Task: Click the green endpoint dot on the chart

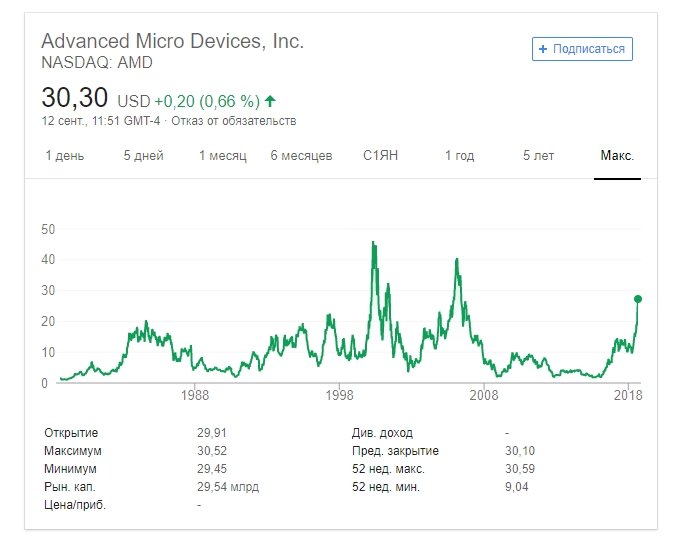Action: tap(638, 299)
